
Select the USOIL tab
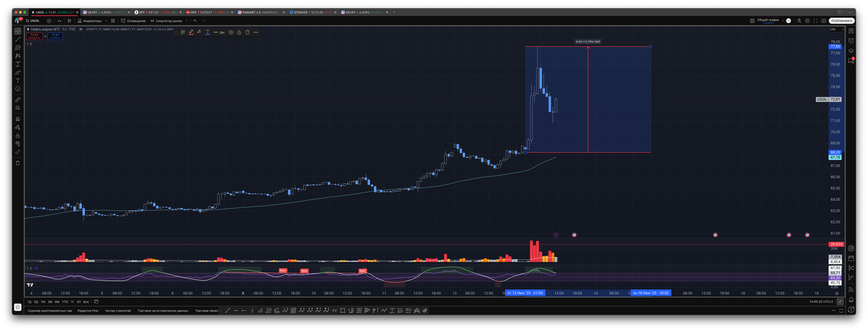pyautogui.click(x=54, y=12)
